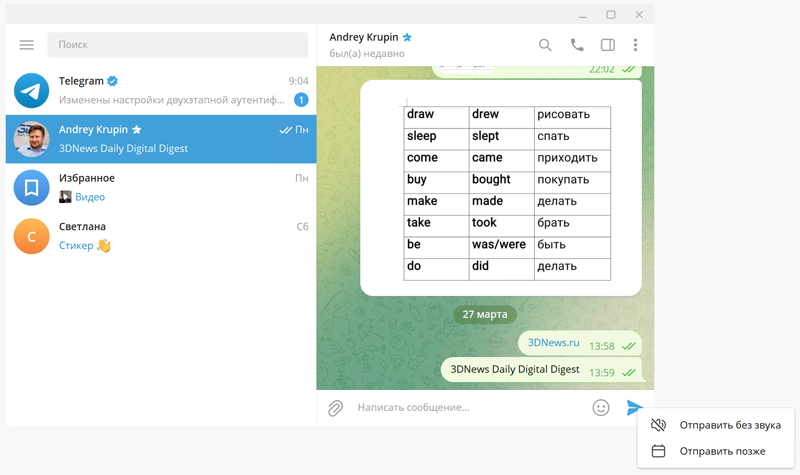The image size is (800, 475).
Task: Open the emoji smiley picker
Action: point(600,407)
